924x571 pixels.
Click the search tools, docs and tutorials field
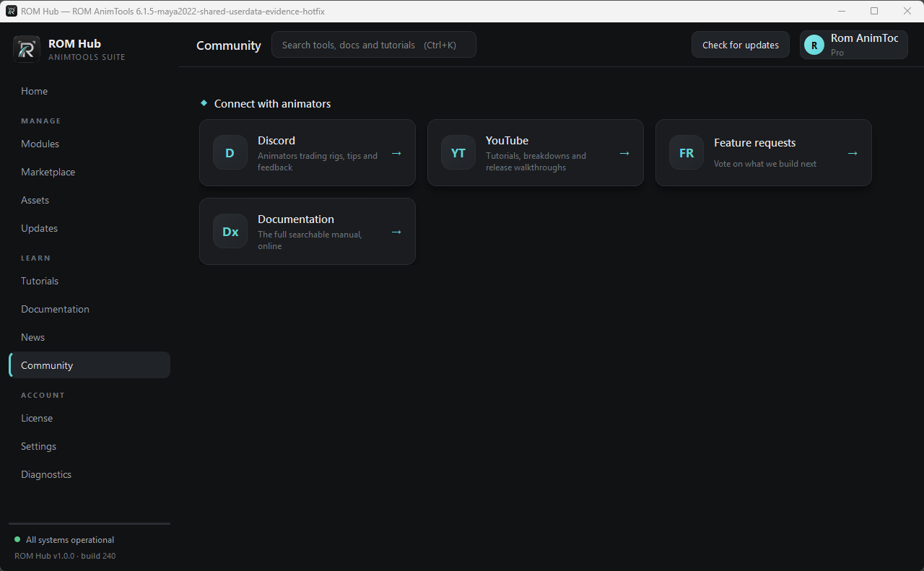click(x=374, y=45)
